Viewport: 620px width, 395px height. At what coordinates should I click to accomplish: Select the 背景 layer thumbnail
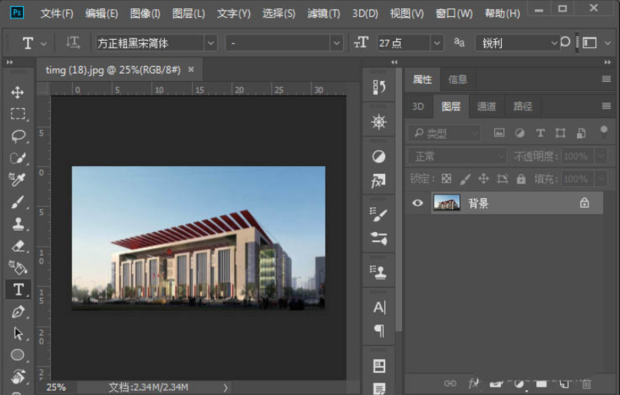coord(447,203)
